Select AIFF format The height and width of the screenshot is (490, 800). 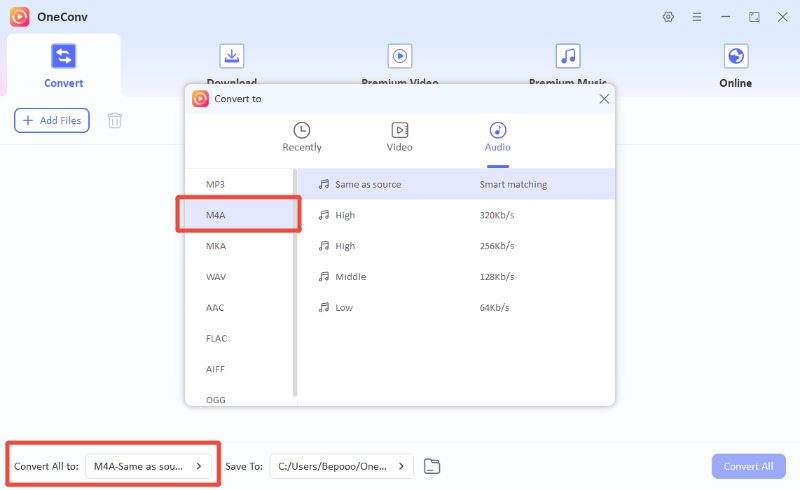tap(239, 369)
